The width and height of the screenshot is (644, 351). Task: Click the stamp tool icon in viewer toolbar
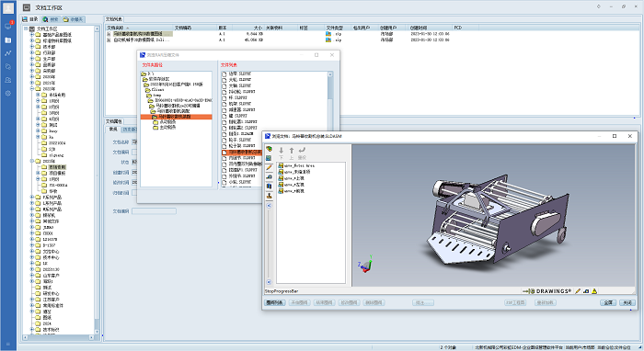point(269,196)
